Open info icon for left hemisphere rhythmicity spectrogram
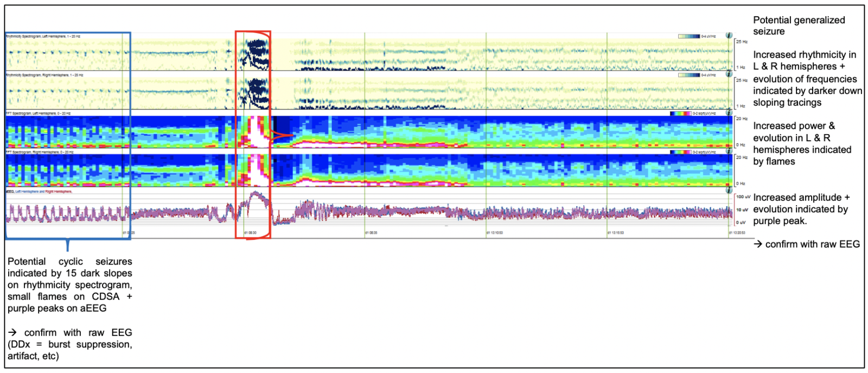Viewport: 868px width, 373px height. (729, 36)
